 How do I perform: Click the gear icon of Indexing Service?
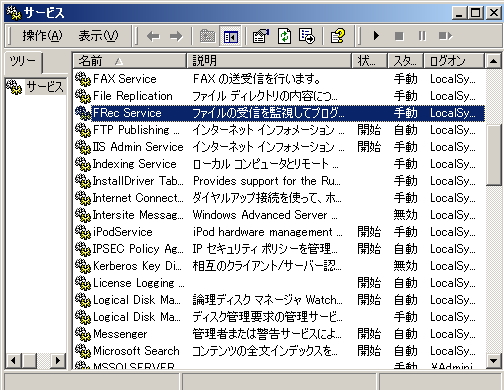pos(83,164)
